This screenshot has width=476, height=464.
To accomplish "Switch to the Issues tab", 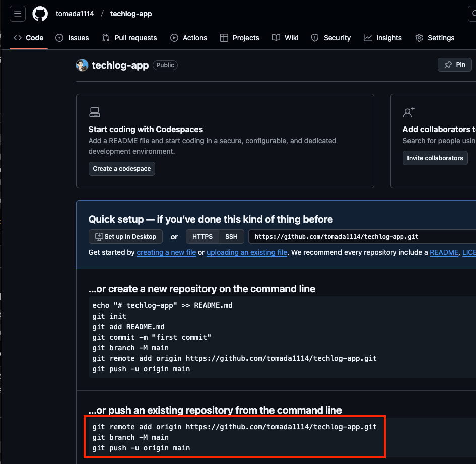I will pyautogui.click(x=72, y=38).
